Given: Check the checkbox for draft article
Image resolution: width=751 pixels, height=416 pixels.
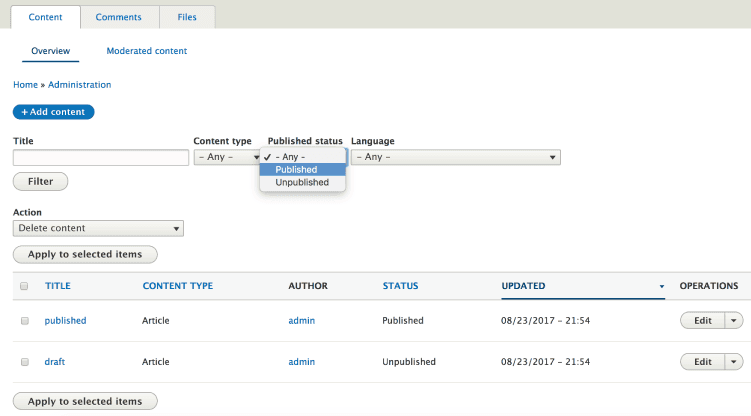Looking at the screenshot, I should coord(24,362).
